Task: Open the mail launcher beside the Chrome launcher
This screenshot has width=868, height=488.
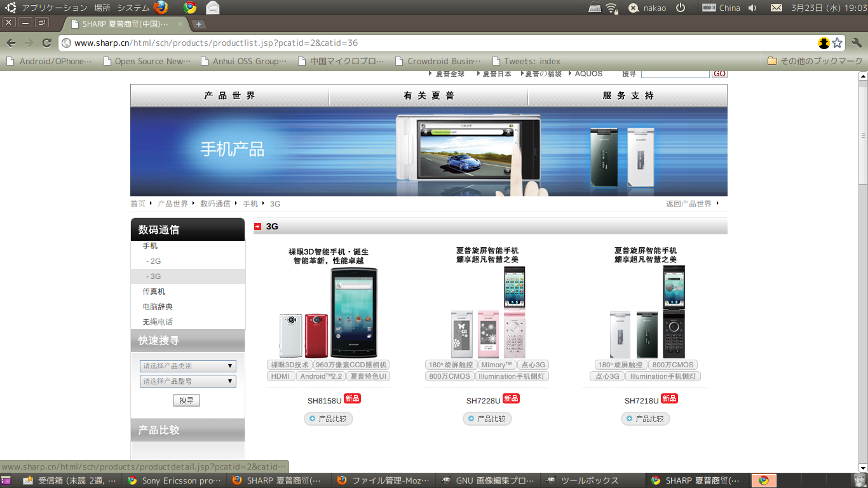Action: point(213,8)
